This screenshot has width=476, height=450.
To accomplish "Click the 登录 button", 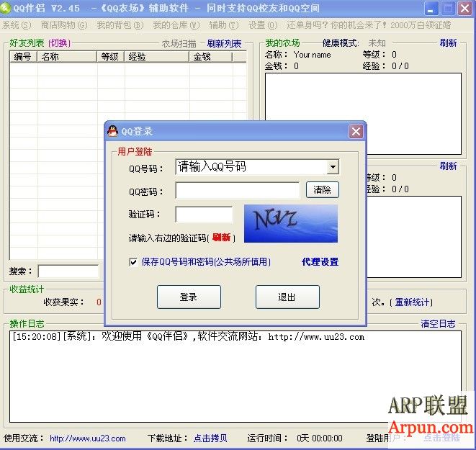I will 189,297.
